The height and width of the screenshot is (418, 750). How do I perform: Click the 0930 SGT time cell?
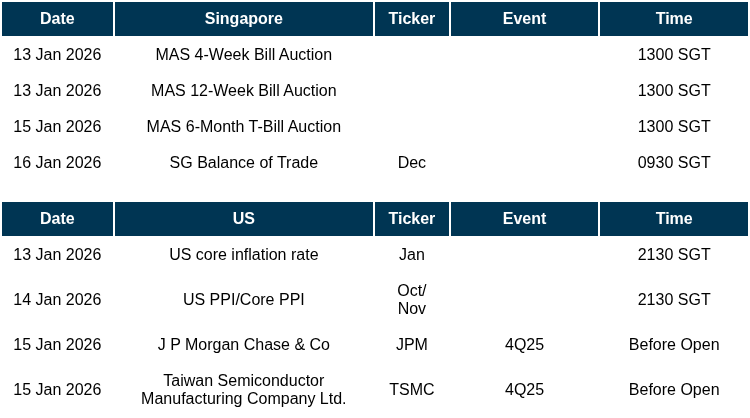pos(673,163)
